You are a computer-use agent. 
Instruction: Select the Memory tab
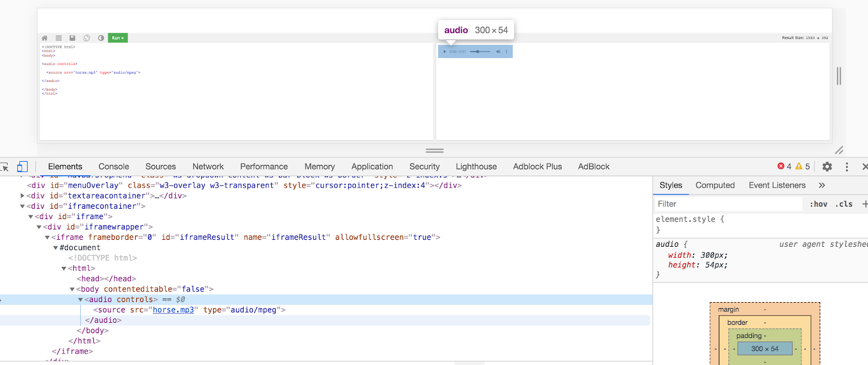(320, 167)
